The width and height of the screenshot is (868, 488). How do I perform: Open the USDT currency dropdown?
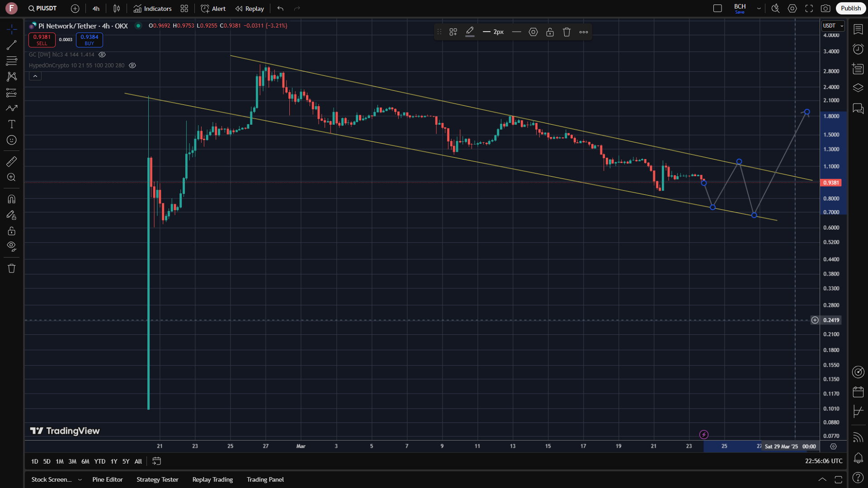[x=833, y=26]
